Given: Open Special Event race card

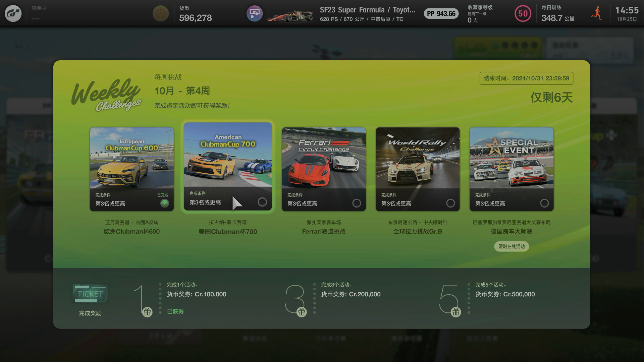Looking at the screenshot, I should point(512,169).
